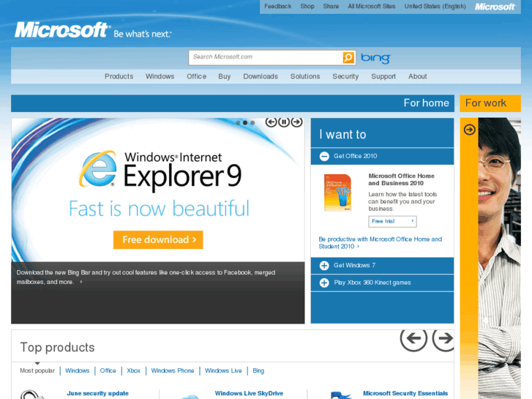532x399 pixels.
Task: Select the first carousel slide dot
Action: click(x=238, y=122)
